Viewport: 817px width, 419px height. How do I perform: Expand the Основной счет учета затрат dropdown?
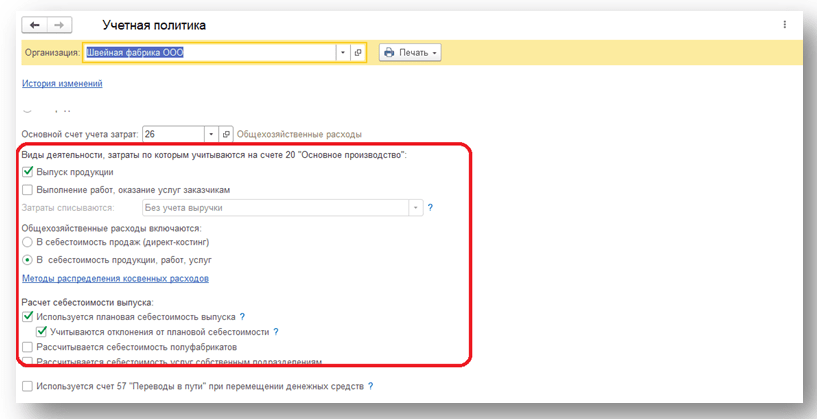point(210,134)
